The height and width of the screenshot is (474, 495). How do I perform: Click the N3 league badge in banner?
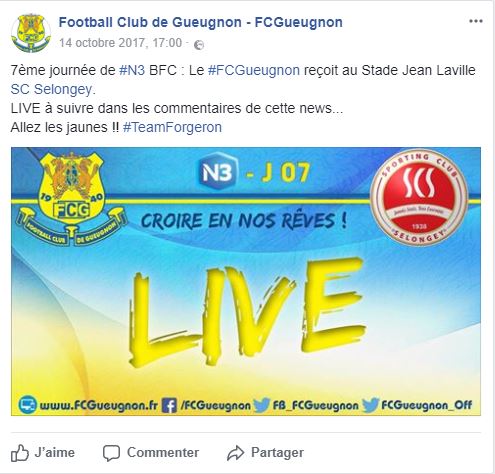click(x=218, y=172)
